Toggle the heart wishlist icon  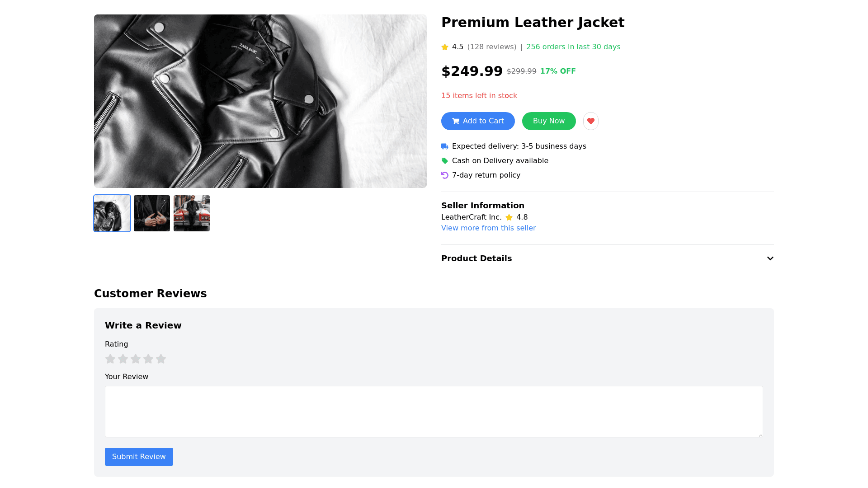(x=590, y=121)
